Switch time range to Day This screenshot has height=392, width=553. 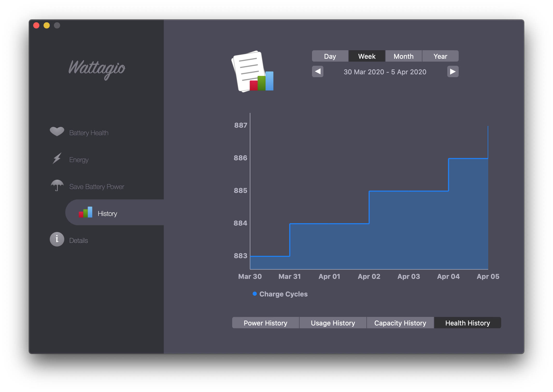tap(330, 56)
